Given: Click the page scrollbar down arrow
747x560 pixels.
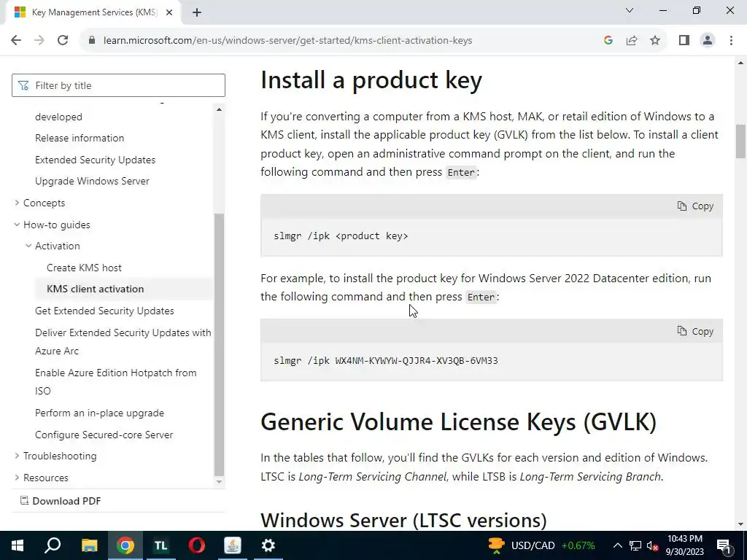Looking at the screenshot, I should click(740, 524).
